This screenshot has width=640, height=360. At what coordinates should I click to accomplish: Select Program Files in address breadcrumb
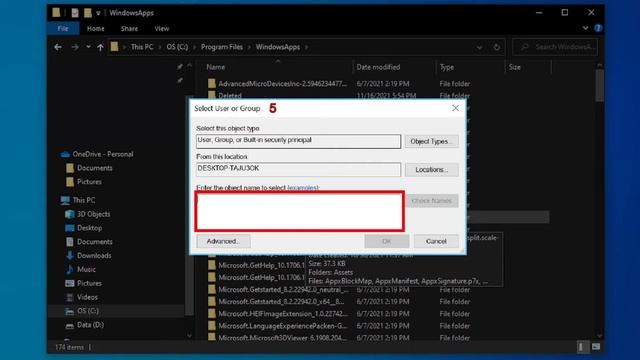tap(222, 47)
